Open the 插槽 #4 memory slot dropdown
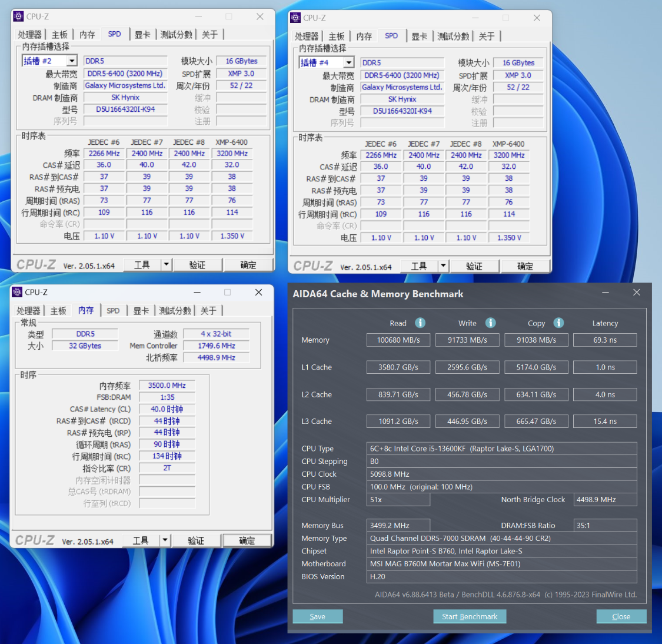Image resolution: width=662 pixels, height=644 pixels. coord(349,63)
